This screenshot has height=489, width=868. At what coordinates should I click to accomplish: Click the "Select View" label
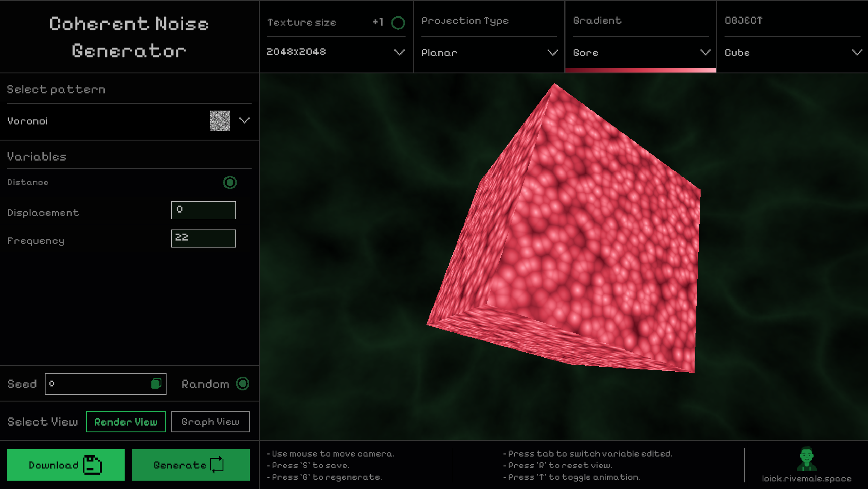point(43,422)
